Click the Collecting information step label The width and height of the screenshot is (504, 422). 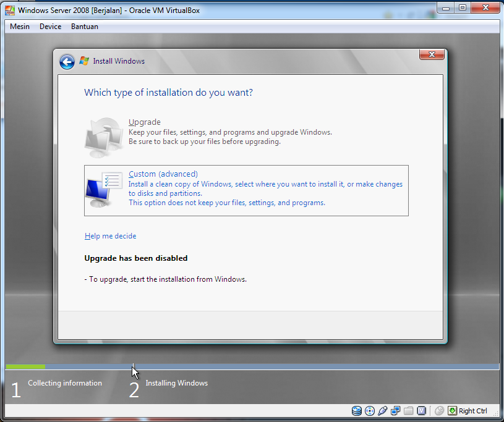click(65, 383)
